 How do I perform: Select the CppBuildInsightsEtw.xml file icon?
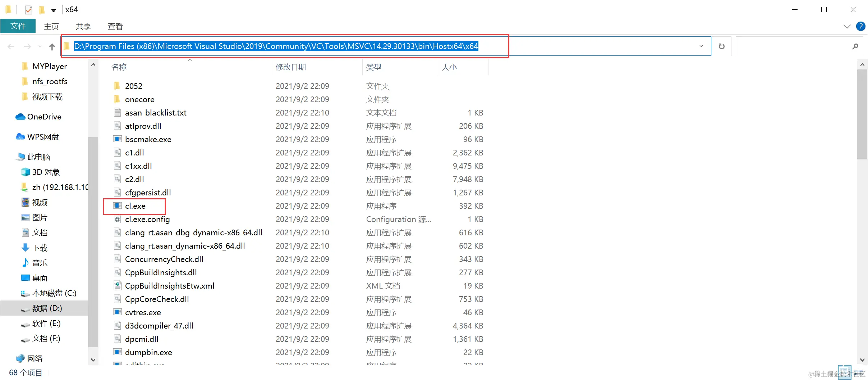point(117,286)
